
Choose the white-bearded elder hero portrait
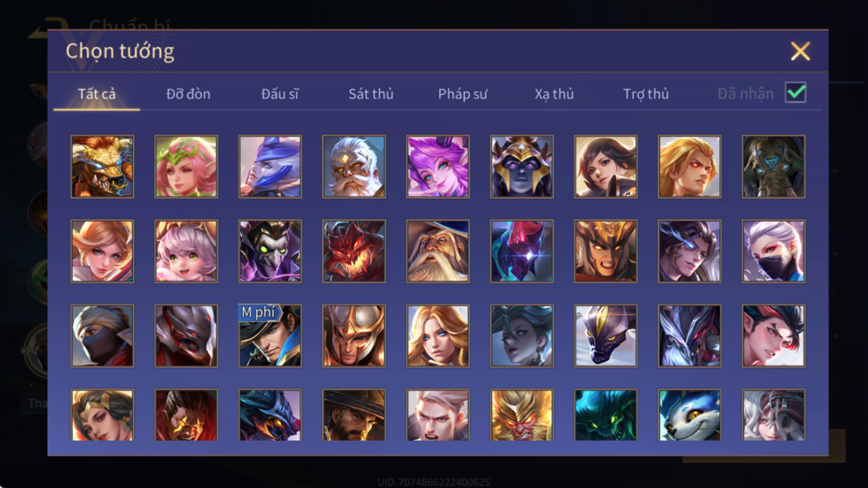point(354,166)
